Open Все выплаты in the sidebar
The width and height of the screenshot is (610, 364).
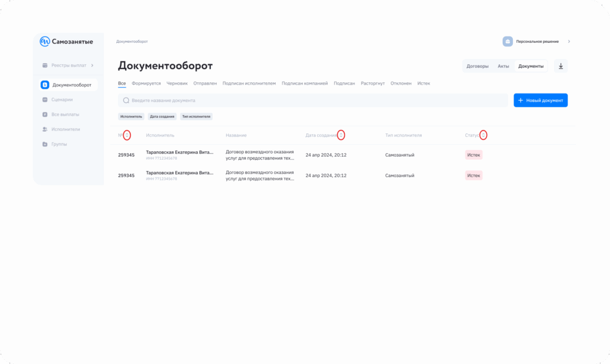pyautogui.click(x=64, y=114)
